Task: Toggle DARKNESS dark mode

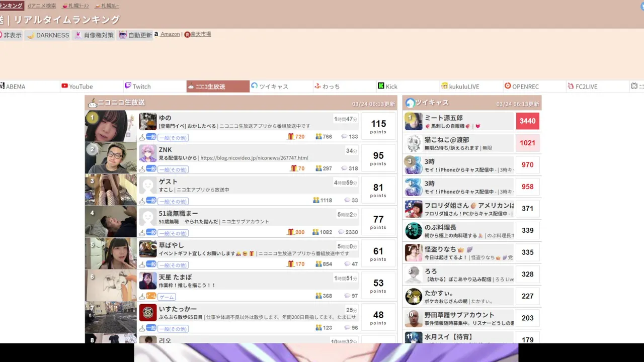Action: pyautogui.click(x=48, y=35)
